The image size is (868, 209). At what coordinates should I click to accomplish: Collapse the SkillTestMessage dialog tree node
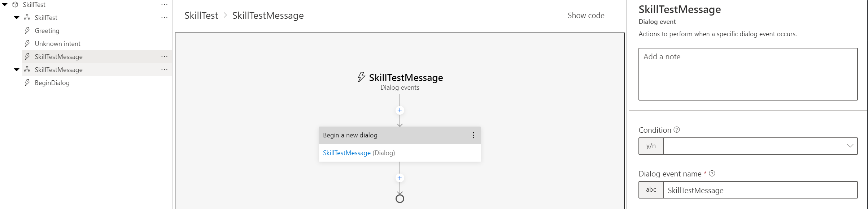tap(16, 69)
